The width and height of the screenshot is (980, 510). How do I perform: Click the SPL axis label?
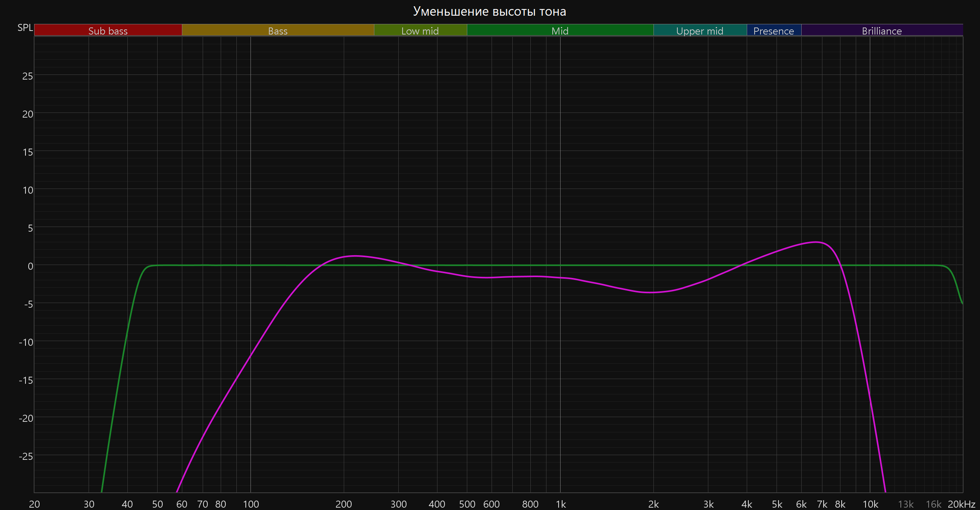(25, 28)
